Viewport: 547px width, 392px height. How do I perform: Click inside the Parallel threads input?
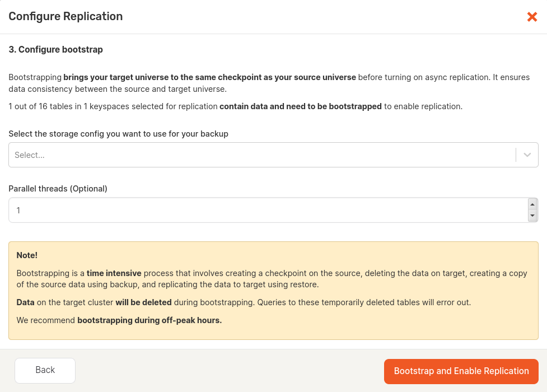(224, 209)
